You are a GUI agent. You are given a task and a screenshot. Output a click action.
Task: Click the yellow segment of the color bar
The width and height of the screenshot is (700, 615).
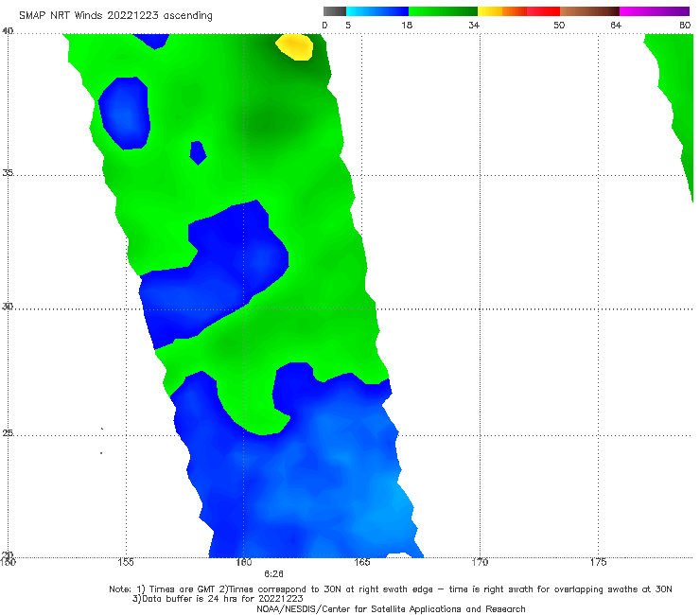(490, 11)
